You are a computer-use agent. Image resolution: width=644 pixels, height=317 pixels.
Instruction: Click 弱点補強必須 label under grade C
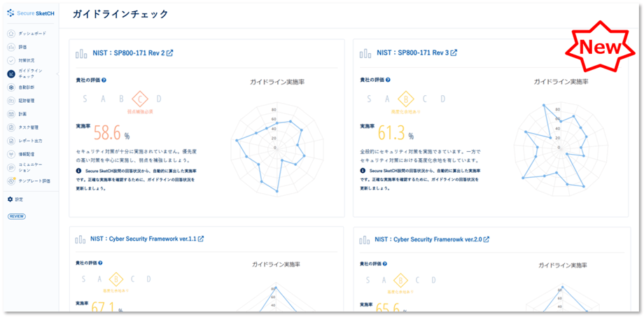[x=139, y=111]
